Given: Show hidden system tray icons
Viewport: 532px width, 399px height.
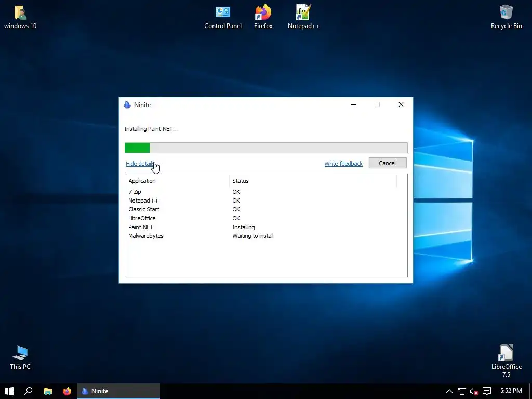Looking at the screenshot, I should point(449,391).
